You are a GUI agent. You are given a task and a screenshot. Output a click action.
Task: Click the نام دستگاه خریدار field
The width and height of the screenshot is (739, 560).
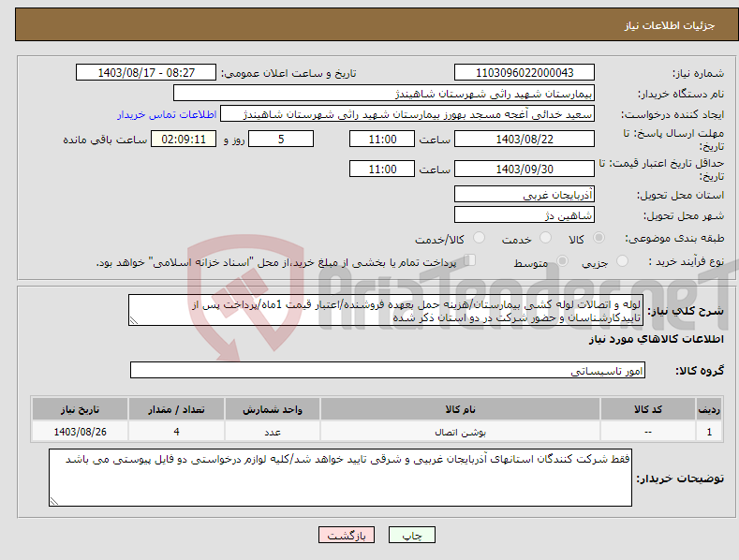tap(384, 94)
